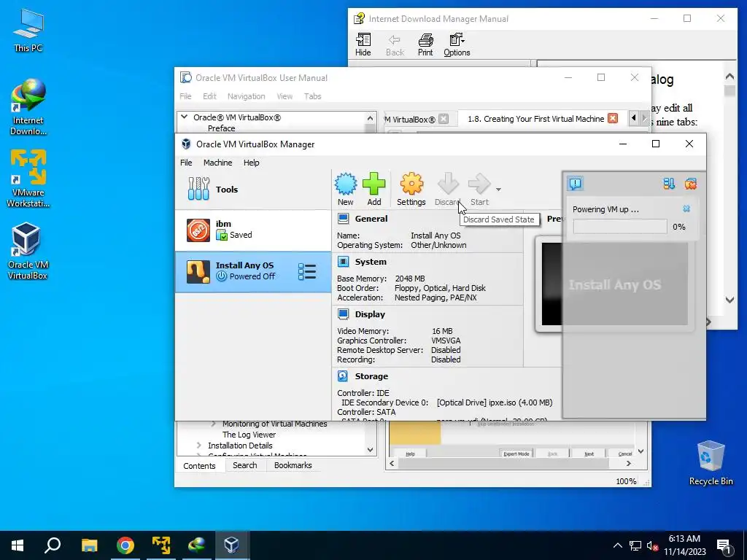Open Google Chrome from taskbar

(x=125, y=545)
